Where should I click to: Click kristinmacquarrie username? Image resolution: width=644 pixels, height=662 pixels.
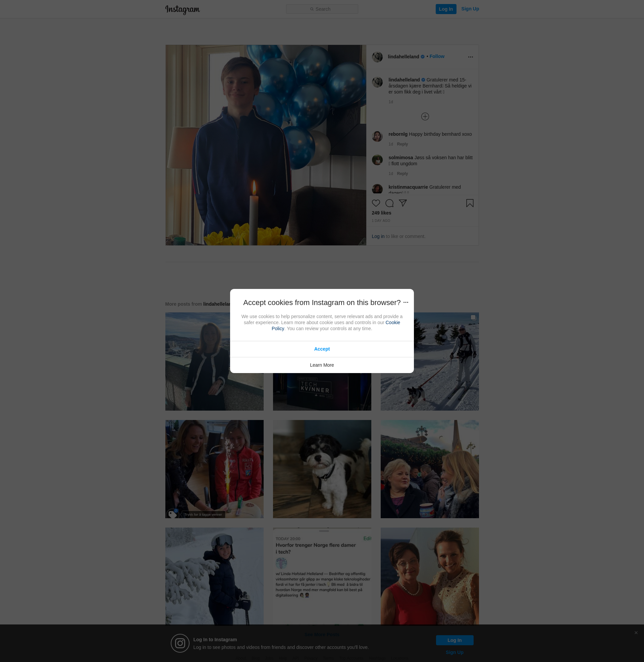click(408, 187)
